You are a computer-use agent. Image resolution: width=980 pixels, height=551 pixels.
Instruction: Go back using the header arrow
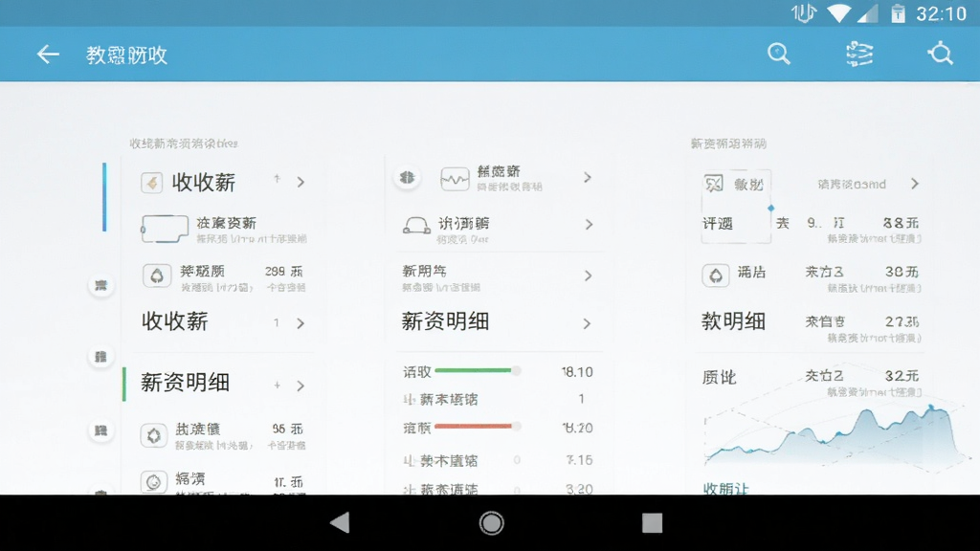(x=48, y=55)
